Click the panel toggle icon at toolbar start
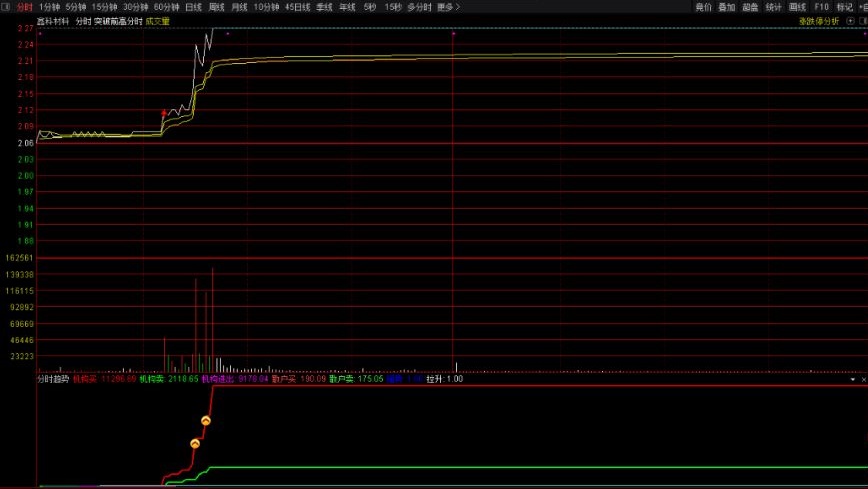The image size is (868, 489). pyautogui.click(x=6, y=7)
